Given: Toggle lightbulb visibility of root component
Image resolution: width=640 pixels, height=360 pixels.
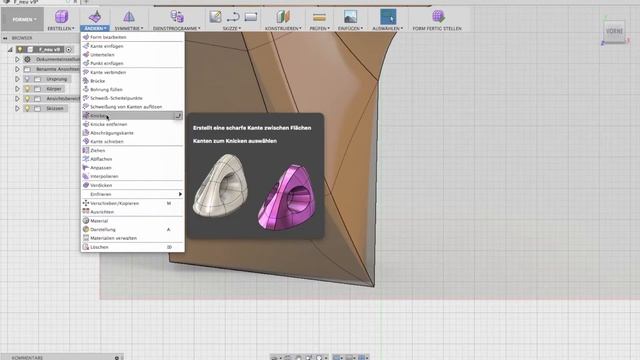Looking at the screenshot, I should 20,49.
